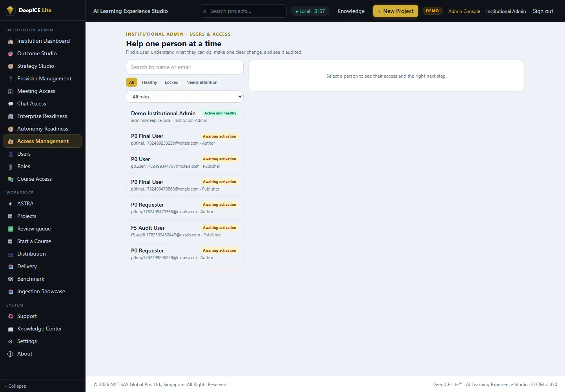Click the Local :3137 status badge
The width and height of the screenshot is (565, 392).
[x=310, y=11]
